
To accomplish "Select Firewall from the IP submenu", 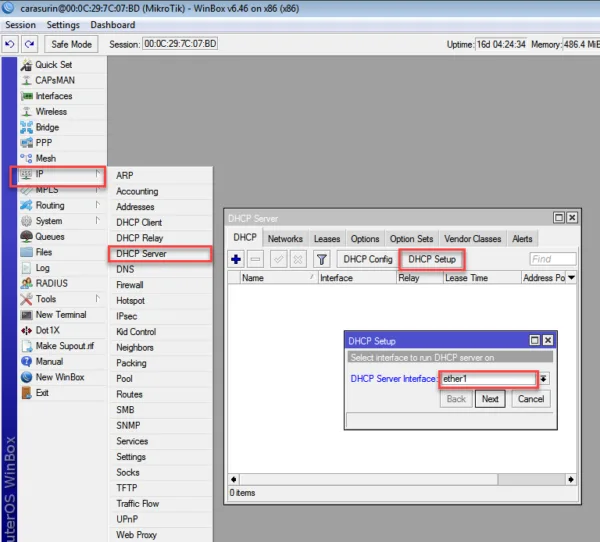I will pyautogui.click(x=130, y=285).
